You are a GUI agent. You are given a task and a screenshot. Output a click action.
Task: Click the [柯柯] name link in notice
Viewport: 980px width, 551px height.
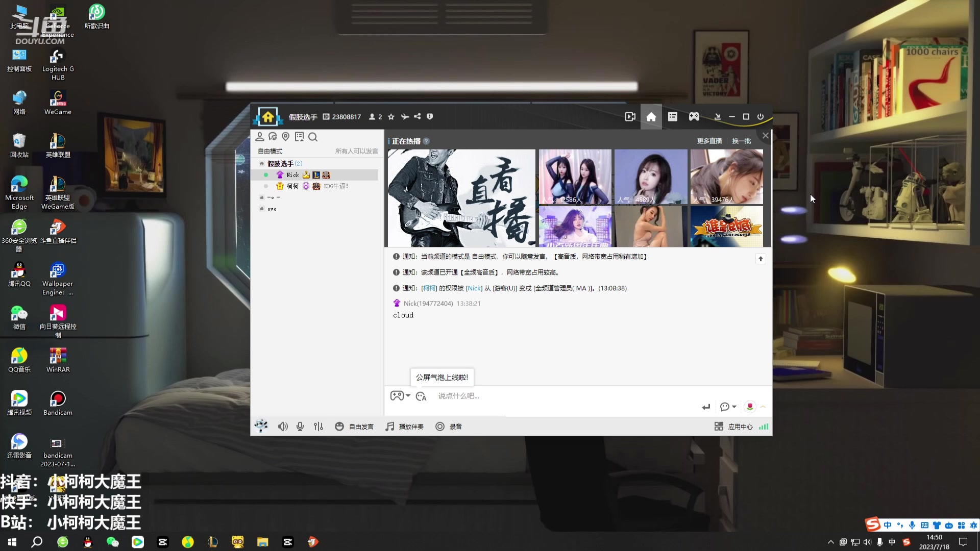(429, 288)
